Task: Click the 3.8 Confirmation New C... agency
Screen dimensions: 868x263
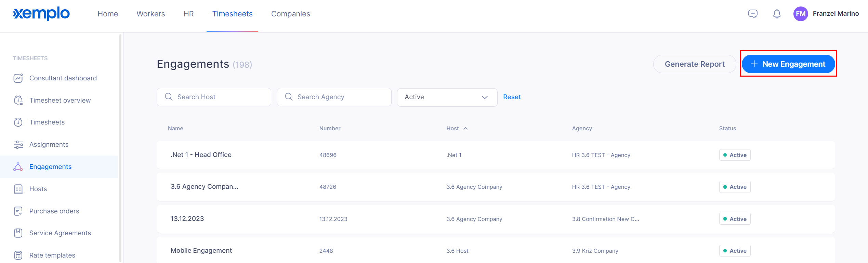Action: tap(605, 219)
